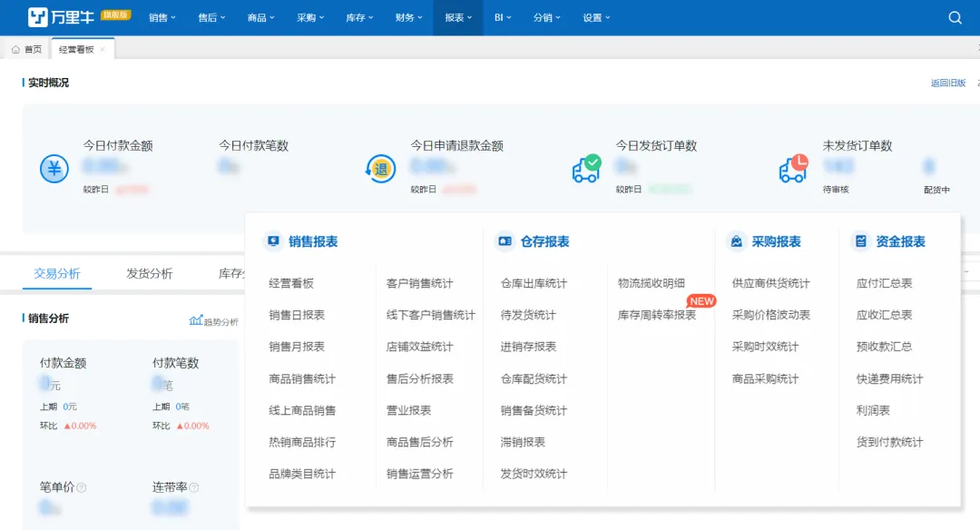Click the search magnifier icon in header
Screen dimensions: 980x530
point(955,18)
